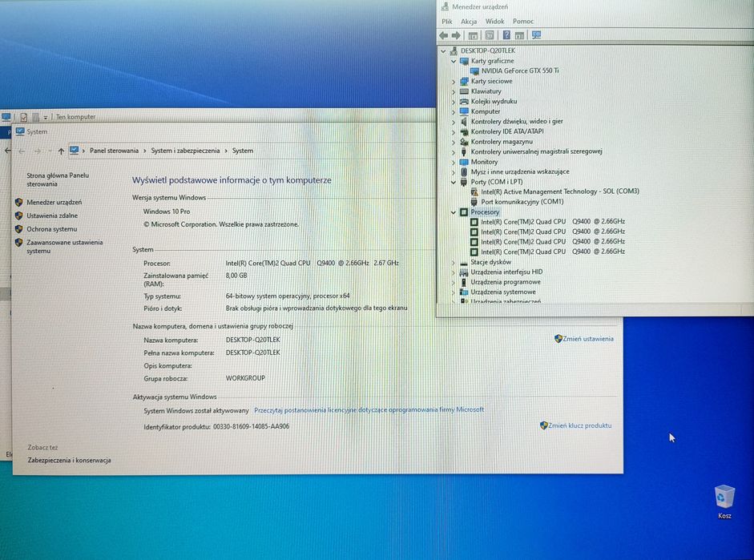Viewport: 754px width, 560px height.
Task: Click Panel sterowania in the breadcrumb
Action: point(114,151)
